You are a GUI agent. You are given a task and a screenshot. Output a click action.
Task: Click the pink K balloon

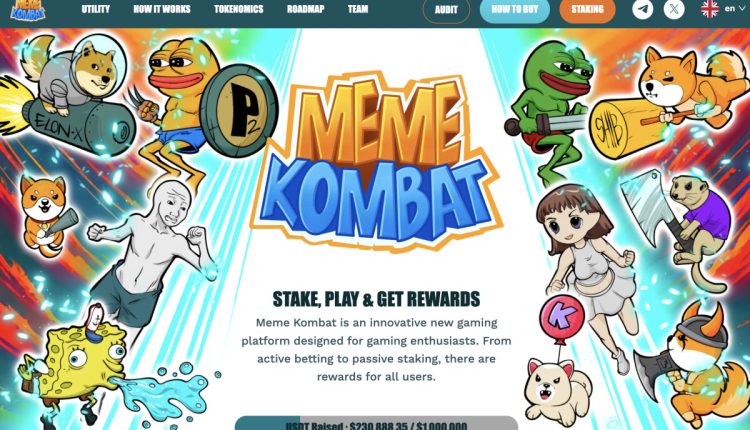tap(562, 318)
